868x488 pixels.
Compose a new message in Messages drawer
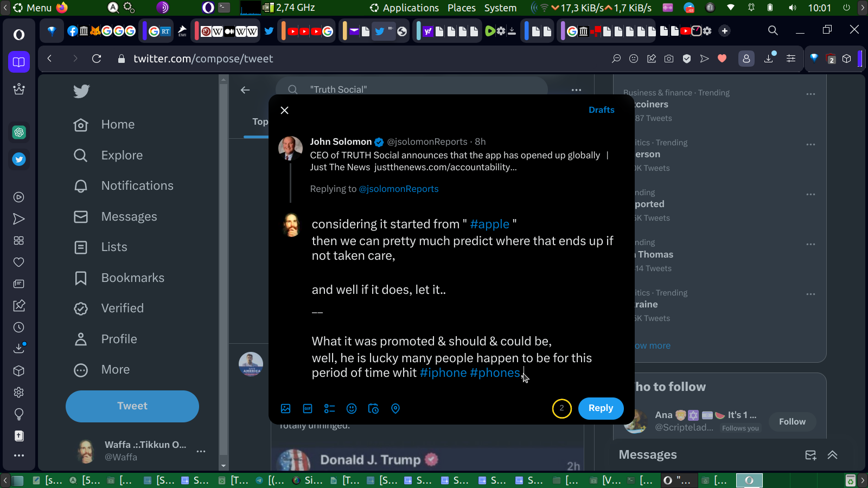[x=810, y=455]
